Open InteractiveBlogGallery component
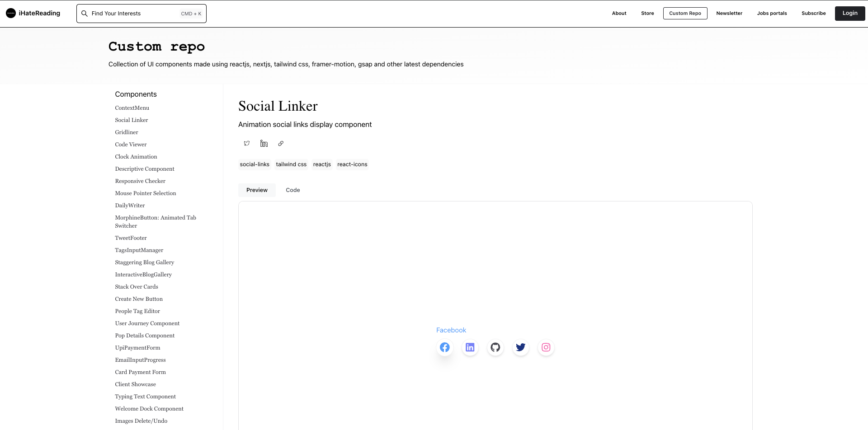Image resolution: width=868 pixels, height=430 pixels. click(143, 275)
